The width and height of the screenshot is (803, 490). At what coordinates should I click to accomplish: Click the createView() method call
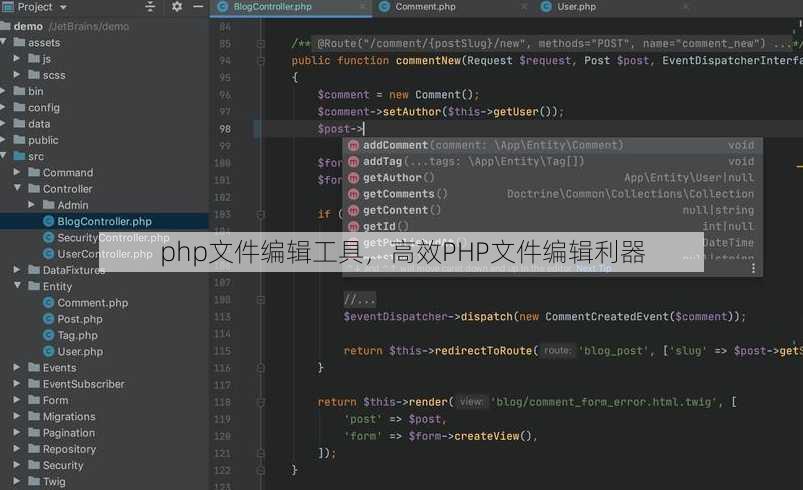(x=493, y=436)
